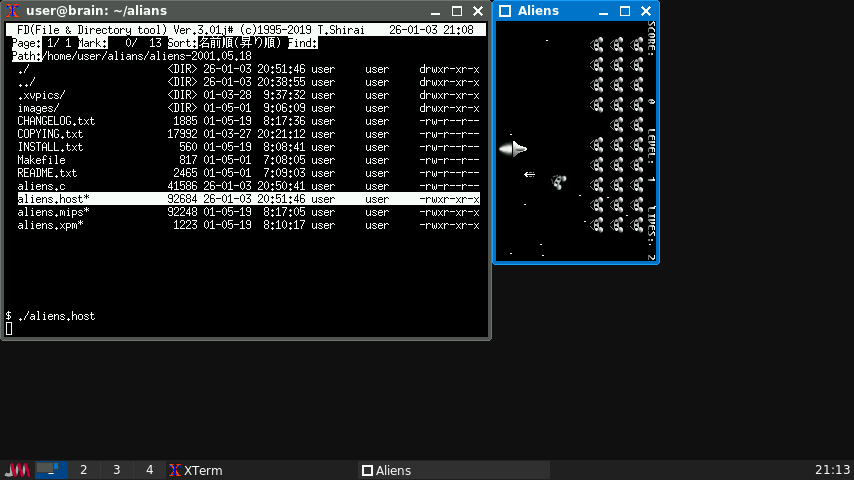
Task: Click the lone alien near the ship
Action: (x=559, y=182)
